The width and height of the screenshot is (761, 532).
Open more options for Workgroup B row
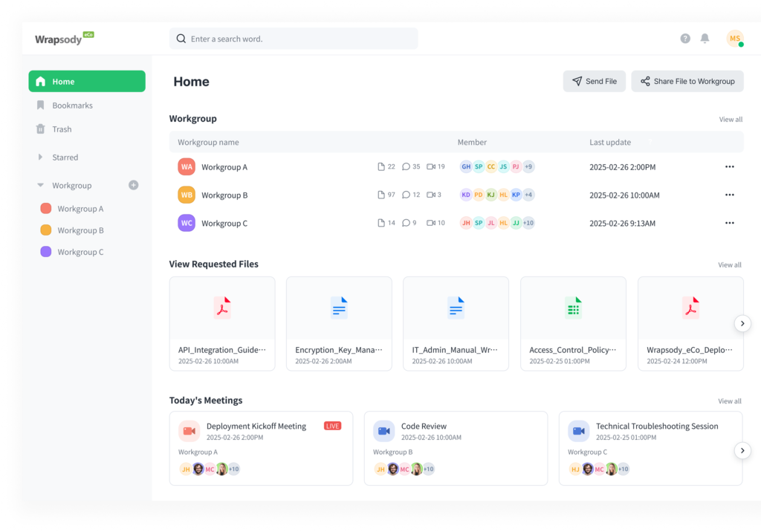tap(730, 195)
